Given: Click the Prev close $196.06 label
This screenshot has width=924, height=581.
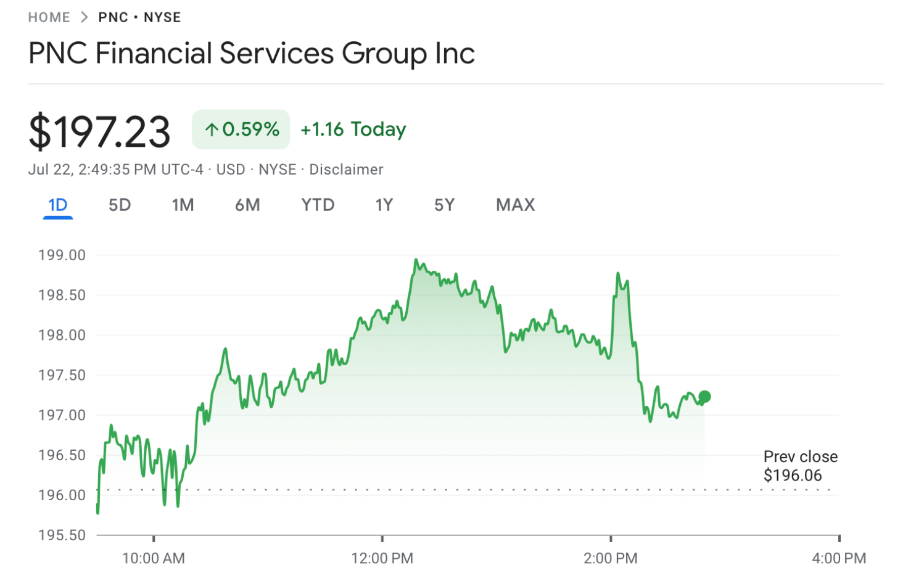Looking at the screenshot, I should pos(800,466).
